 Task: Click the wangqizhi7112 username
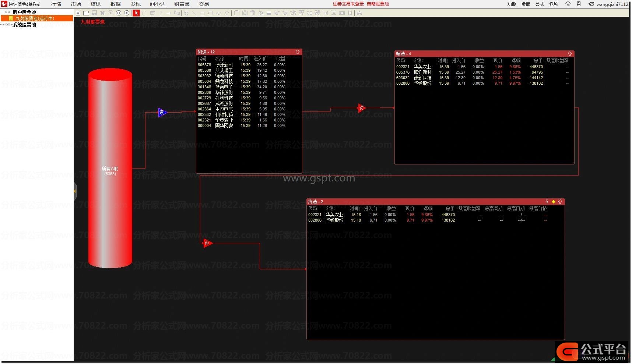pyautogui.click(x=613, y=4)
